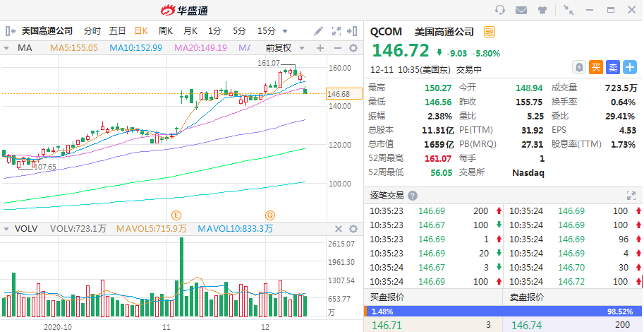Expand the 逐笔交易 panel fullscreen icon
The height and width of the screenshot is (332, 644).
click(x=631, y=196)
